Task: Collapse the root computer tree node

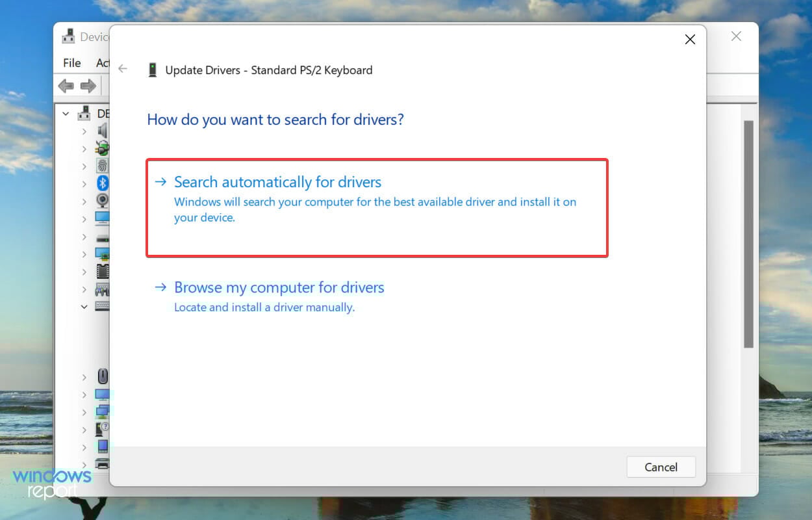Action: click(66, 114)
